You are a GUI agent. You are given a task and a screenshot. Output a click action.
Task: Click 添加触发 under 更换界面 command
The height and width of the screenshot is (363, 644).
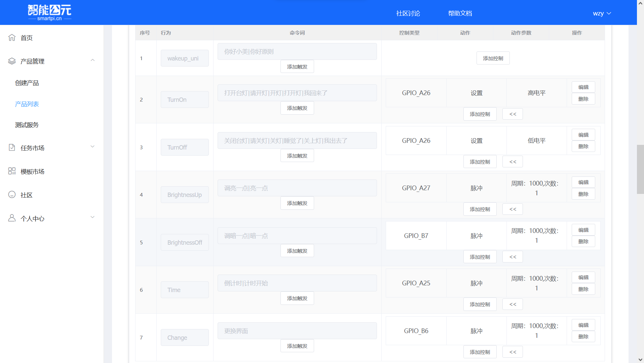click(297, 346)
